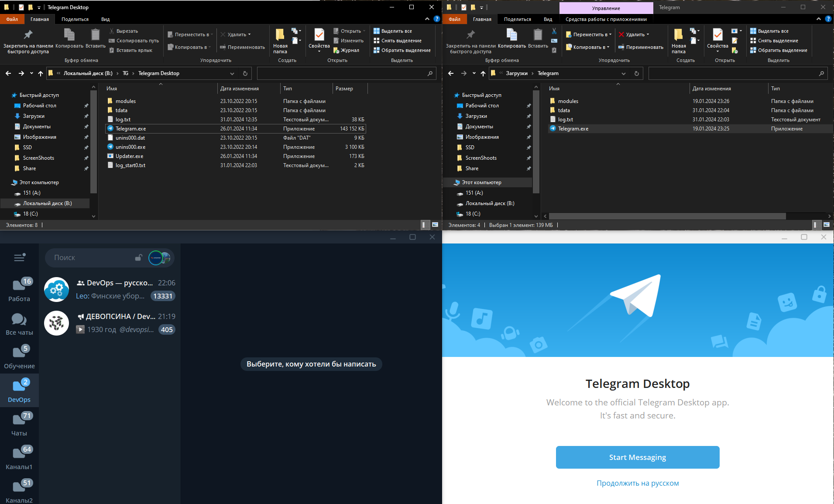The height and width of the screenshot is (504, 834).
Task: Sort by Дата изменения column in left Explorer
Action: 249,89
